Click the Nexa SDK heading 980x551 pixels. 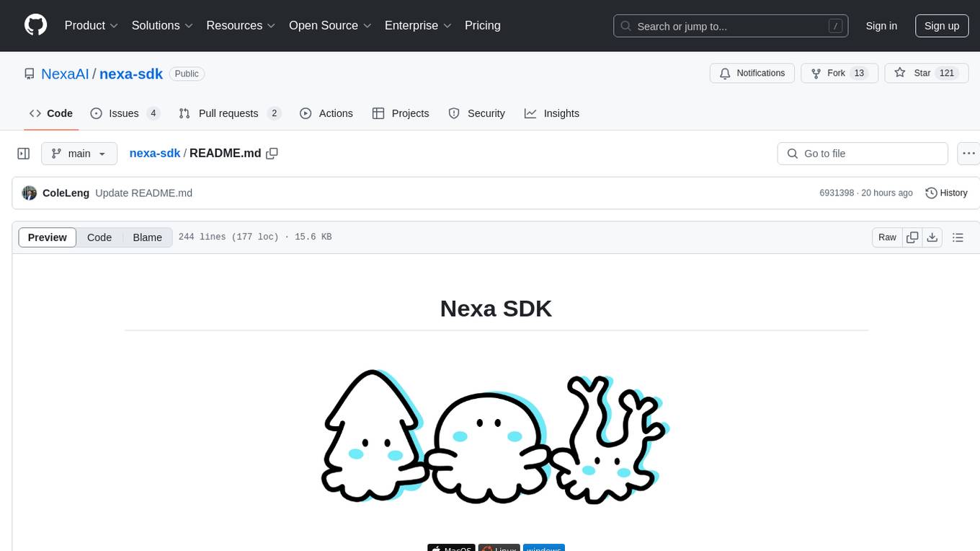click(496, 308)
